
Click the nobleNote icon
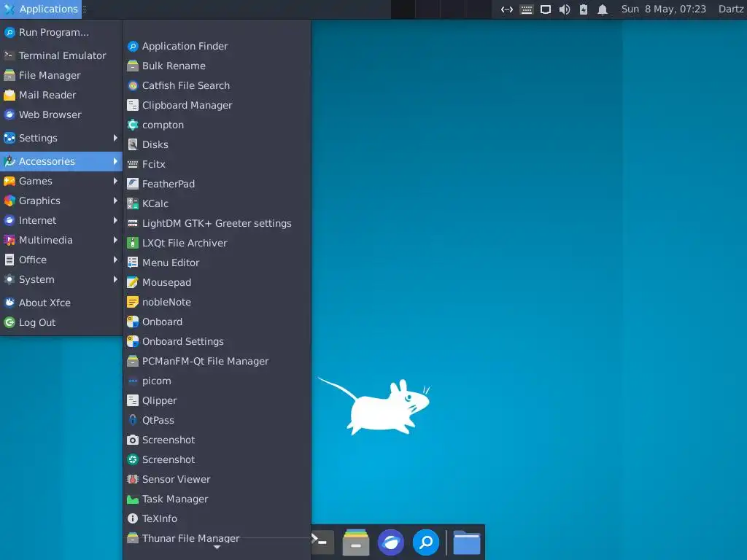point(133,302)
